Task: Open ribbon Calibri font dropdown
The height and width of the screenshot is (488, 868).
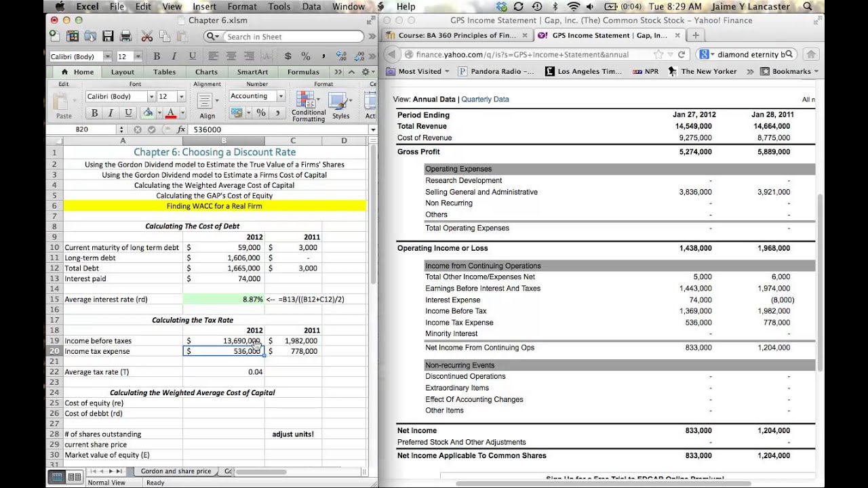Action: coord(151,97)
